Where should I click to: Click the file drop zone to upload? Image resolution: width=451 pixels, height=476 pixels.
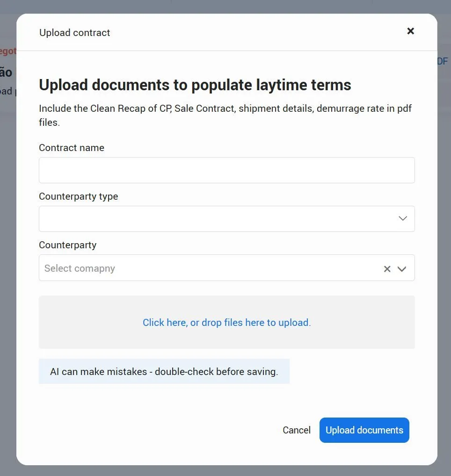coord(226,322)
